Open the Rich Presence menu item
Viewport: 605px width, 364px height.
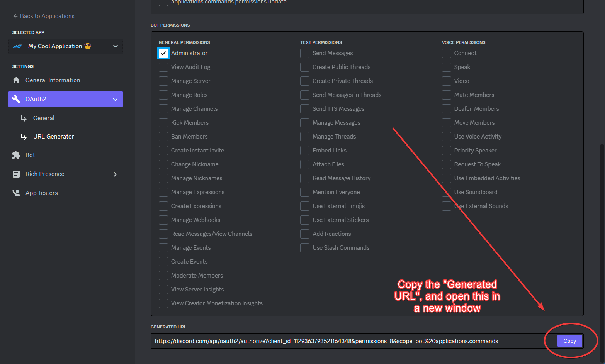tap(66, 174)
